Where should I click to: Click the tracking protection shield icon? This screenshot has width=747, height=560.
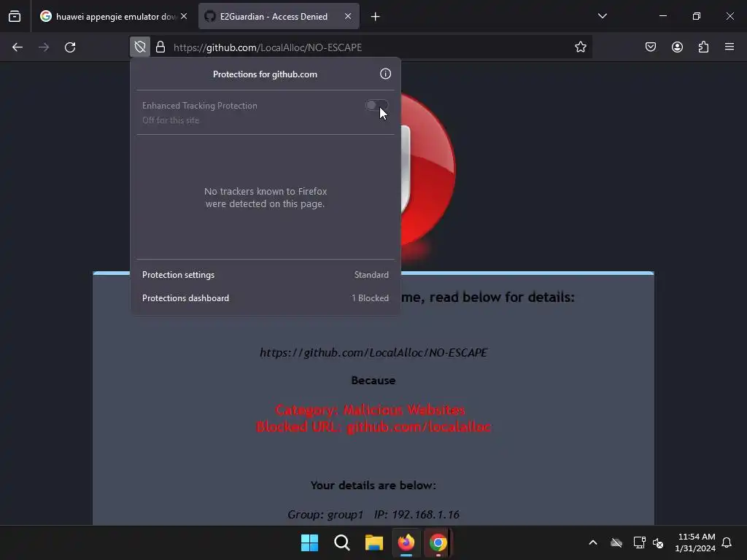140,47
